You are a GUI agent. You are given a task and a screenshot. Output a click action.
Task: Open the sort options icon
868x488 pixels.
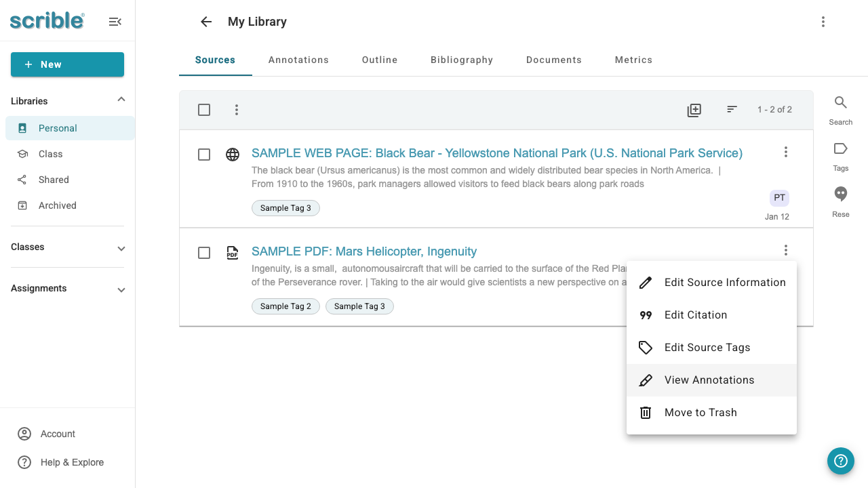[x=732, y=109]
